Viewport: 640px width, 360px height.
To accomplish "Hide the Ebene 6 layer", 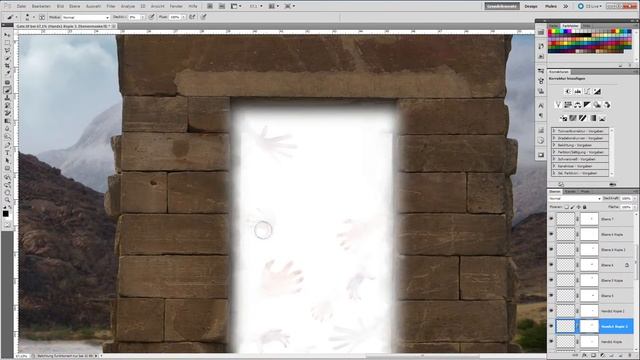I will tap(551, 265).
